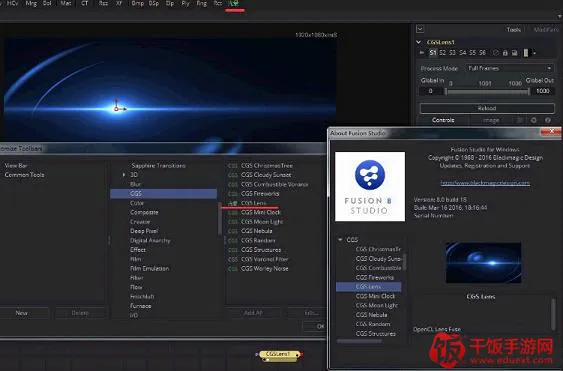This screenshot has height=371, width=563.
Task: Select the Rng tool in the toolbar
Action: point(201,3)
